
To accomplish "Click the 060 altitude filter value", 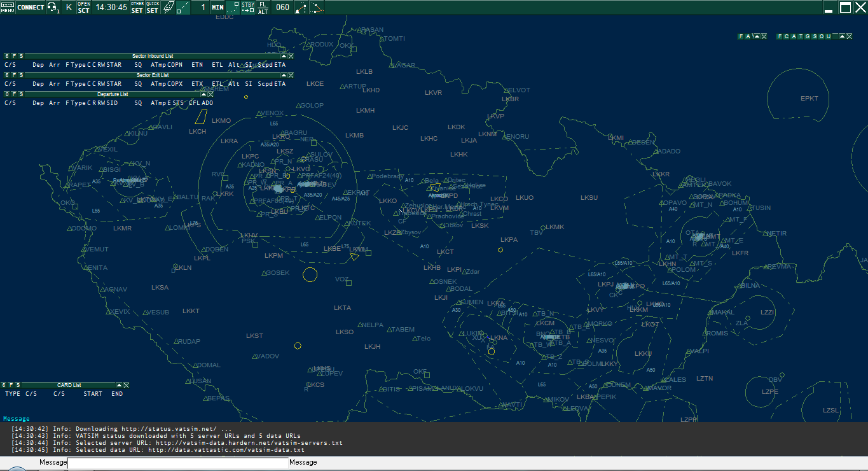I will tap(282, 7).
